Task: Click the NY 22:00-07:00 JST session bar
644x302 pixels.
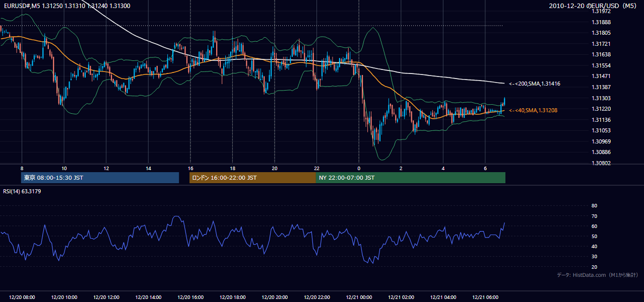Action: pos(411,178)
